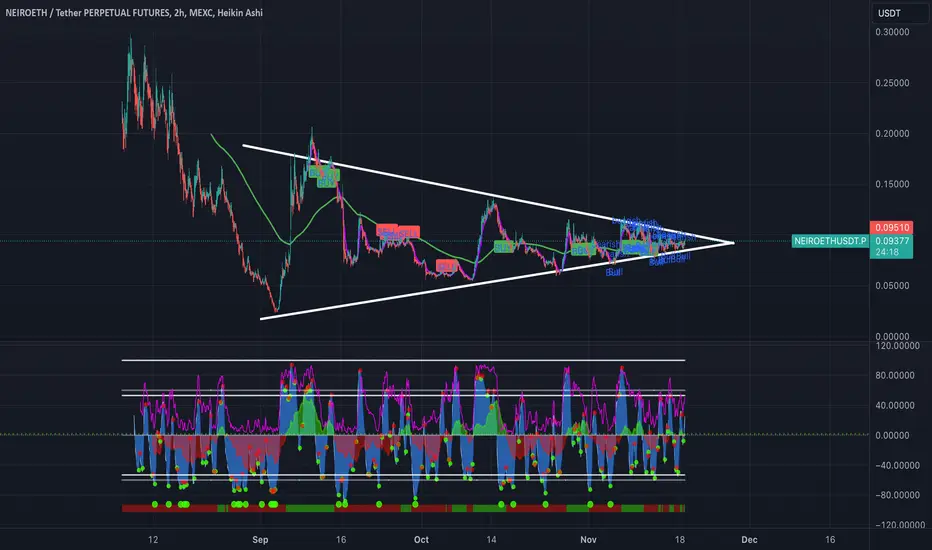This screenshot has height=550, width=932.
Task: Click the 0.15000 price axis label
Action: (x=892, y=184)
